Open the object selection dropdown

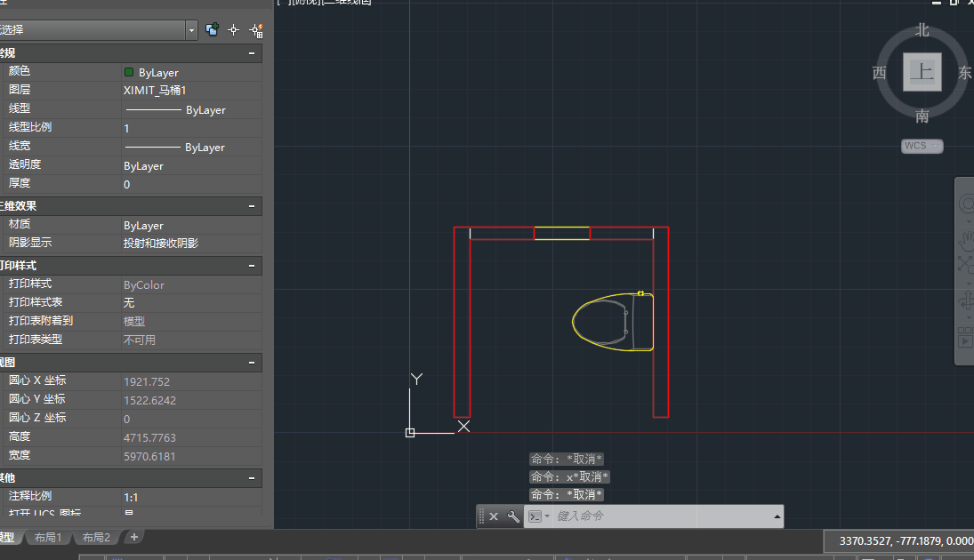pos(191,29)
